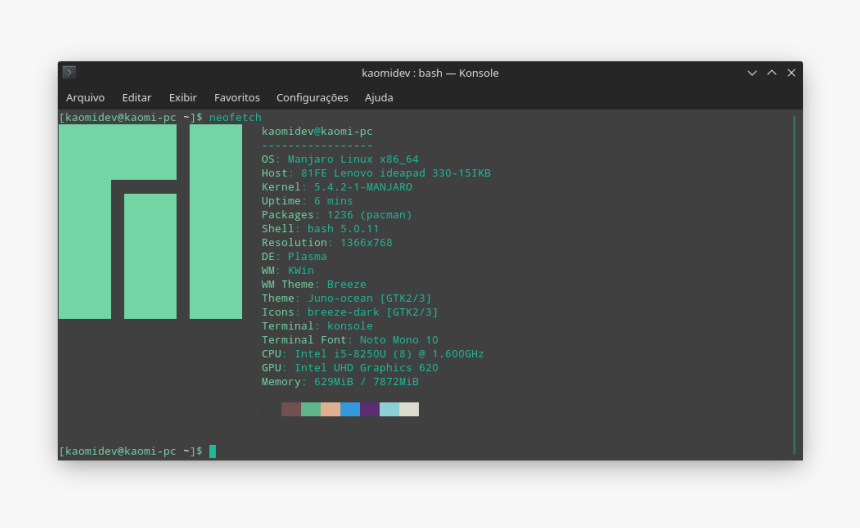Click the 'DE: Plasma' line
The image size is (860, 528).
(x=294, y=257)
